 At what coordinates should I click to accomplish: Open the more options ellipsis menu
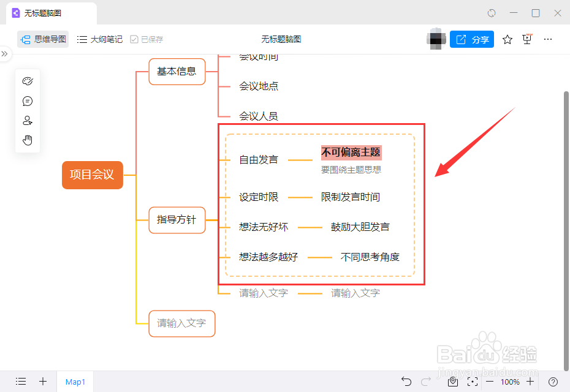pos(547,39)
